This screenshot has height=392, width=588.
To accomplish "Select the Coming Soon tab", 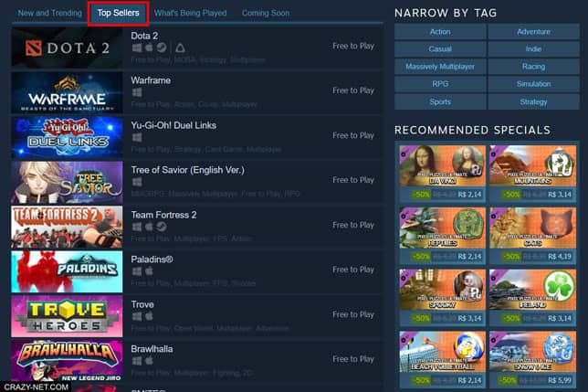I will [266, 13].
